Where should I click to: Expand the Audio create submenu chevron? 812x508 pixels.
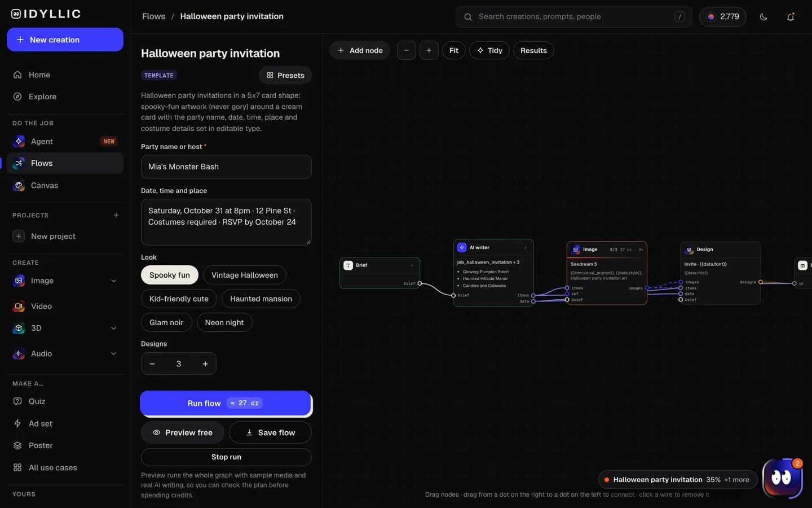pyautogui.click(x=113, y=353)
